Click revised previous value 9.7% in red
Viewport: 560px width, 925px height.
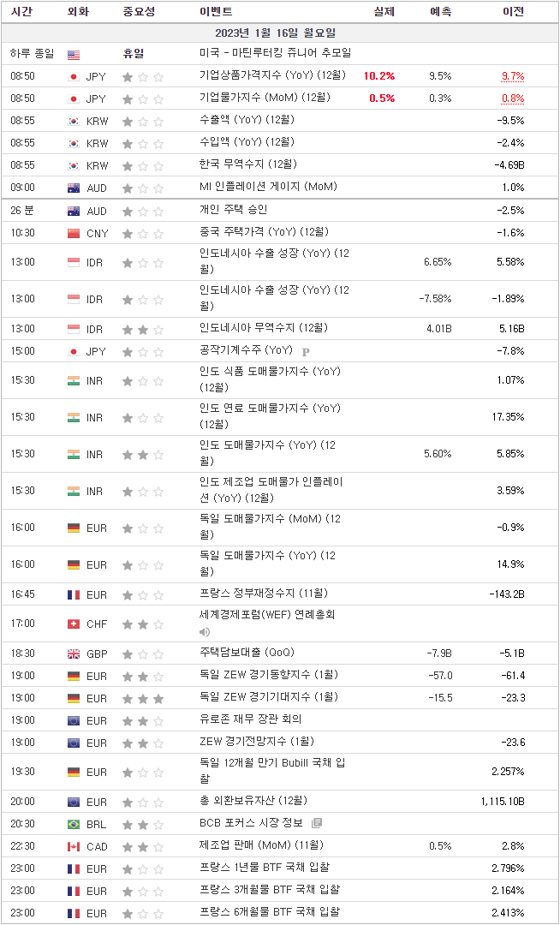[x=512, y=76]
